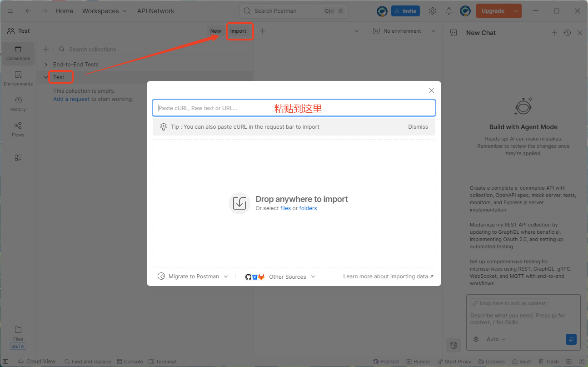
Task: Click the Import button
Action: (238, 31)
